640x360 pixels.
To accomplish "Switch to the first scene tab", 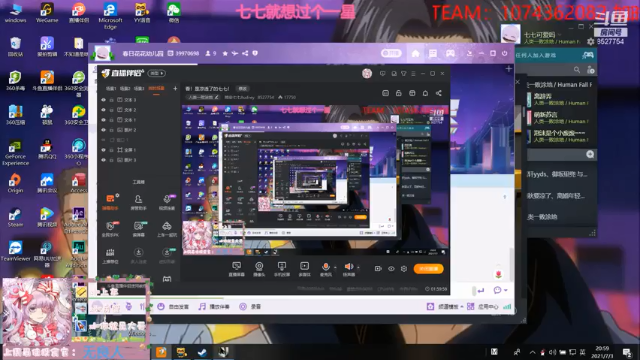I will (111, 89).
